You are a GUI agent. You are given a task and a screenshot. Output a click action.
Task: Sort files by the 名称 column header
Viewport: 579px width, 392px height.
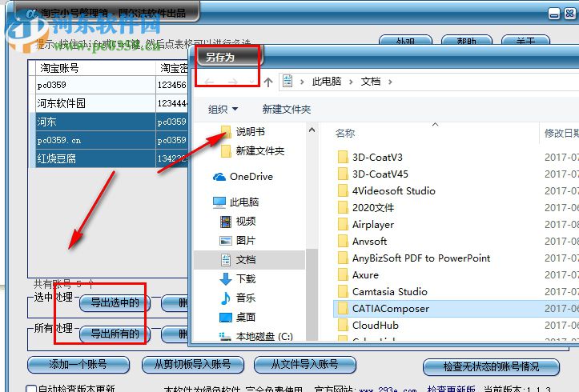pos(345,133)
